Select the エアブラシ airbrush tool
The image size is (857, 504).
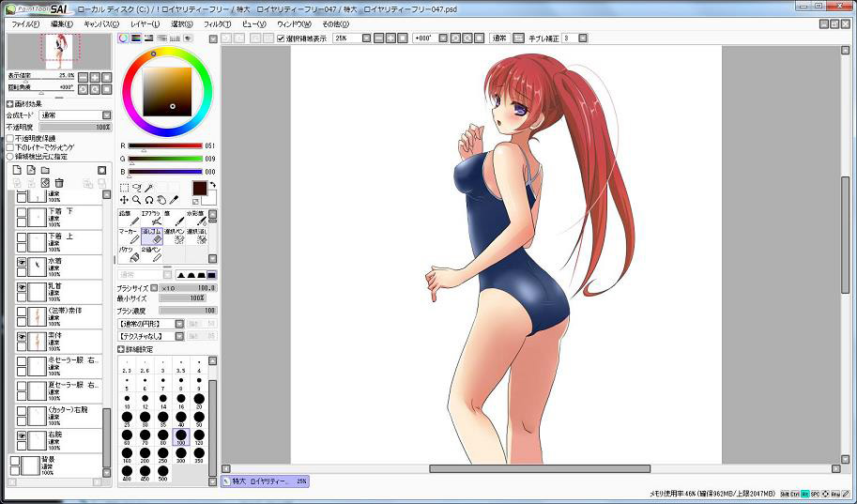pos(152,217)
